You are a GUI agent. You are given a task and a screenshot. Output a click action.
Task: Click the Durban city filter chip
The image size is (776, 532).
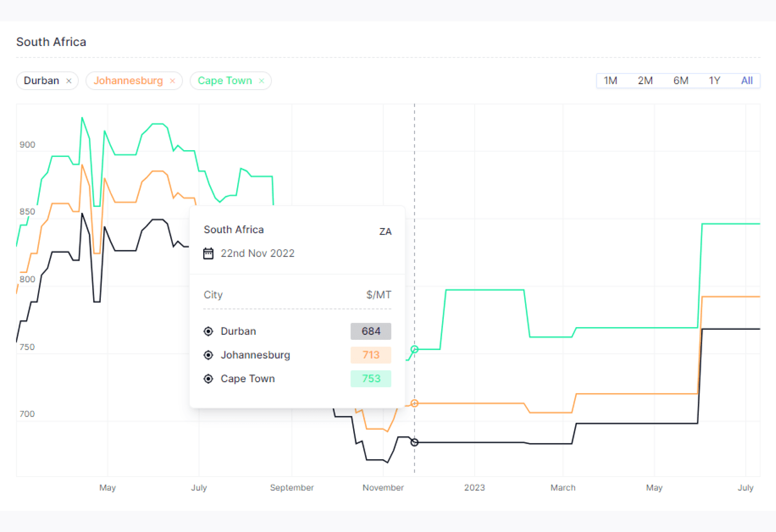coord(42,80)
